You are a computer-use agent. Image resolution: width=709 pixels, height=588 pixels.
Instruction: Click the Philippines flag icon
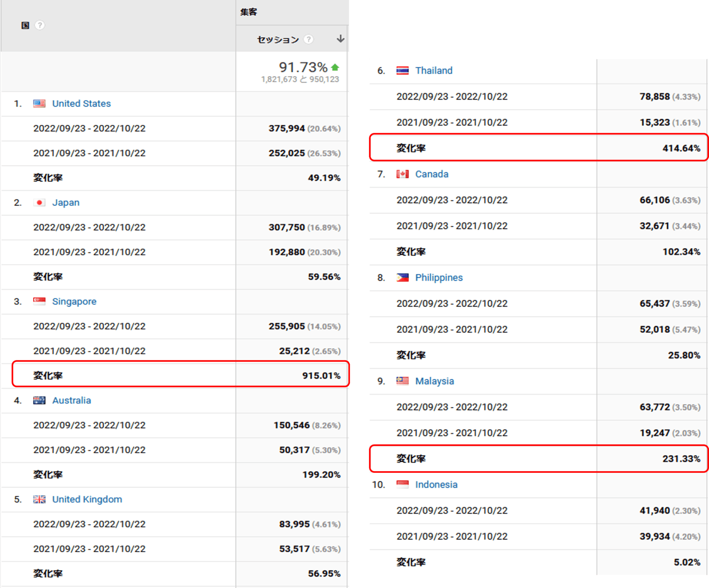click(402, 278)
